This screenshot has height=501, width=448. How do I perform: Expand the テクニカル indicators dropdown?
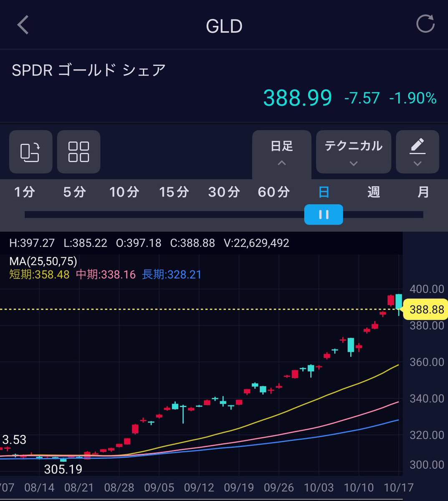[353, 152]
